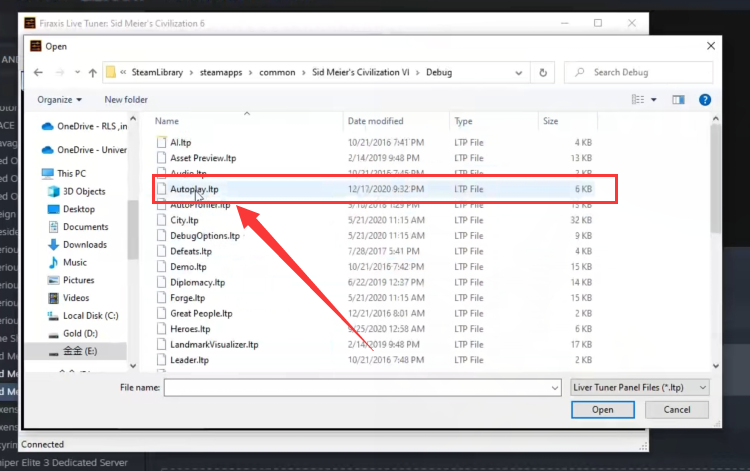Select This PC in navigation pane
The height and width of the screenshot is (471, 750).
point(64,173)
